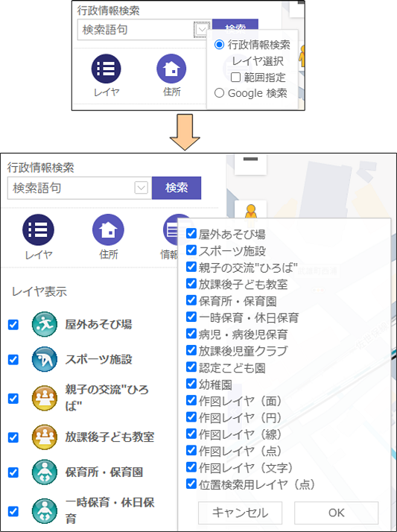The height and width of the screenshot is (532, 397).
Task: Click the 保育所・保育園 layer icon
Action: (x=45, y=472)
